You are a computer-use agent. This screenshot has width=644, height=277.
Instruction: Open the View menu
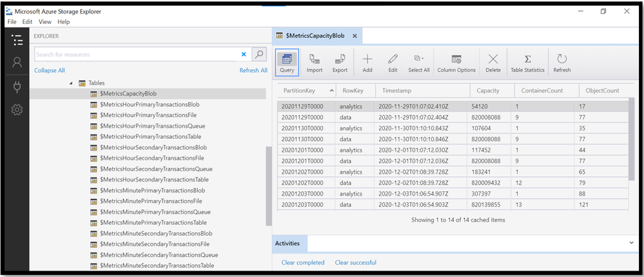tap(45, 22)
